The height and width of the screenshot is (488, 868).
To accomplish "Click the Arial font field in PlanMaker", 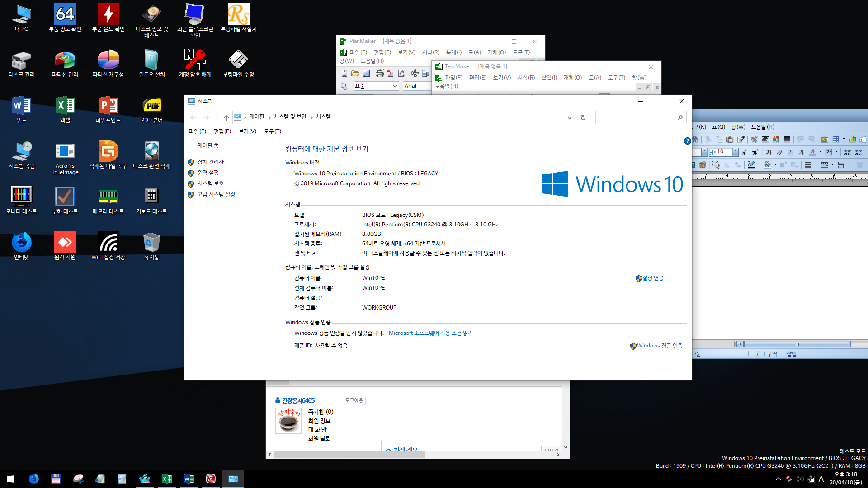I will coord(417,86).
